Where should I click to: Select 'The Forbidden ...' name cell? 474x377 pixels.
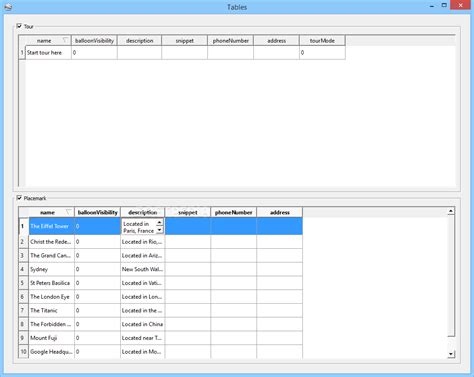52,324
